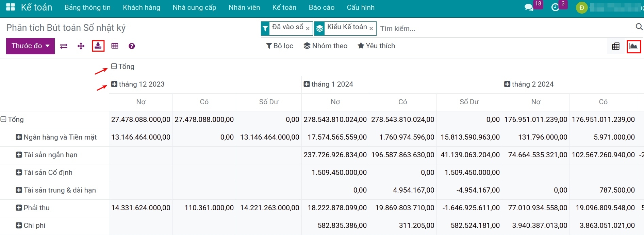The height and width of the screenshot is (235, 644).
Task: Click the 'Bộ lọc' filter button
Action: pos(280,46)
